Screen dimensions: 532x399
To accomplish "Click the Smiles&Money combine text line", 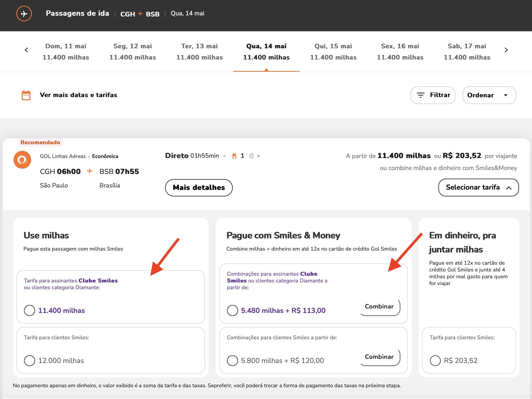I will click(448, 168).
